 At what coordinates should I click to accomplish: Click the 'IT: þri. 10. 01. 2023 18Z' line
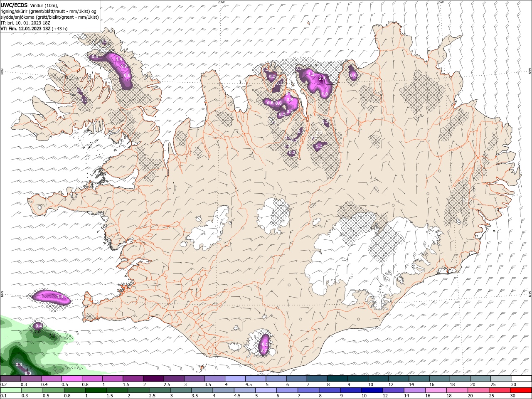click(26, 23)
